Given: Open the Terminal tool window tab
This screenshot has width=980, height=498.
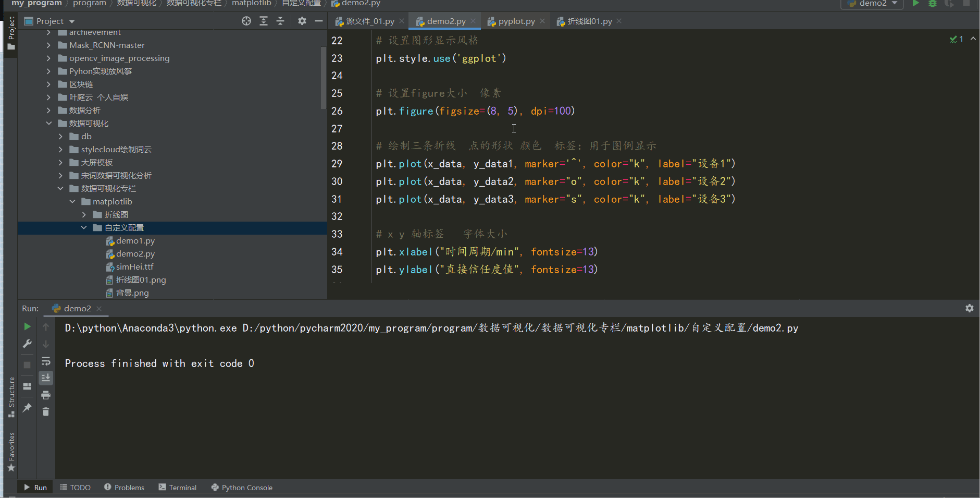Looking at the screenshot, I should 178,488.
